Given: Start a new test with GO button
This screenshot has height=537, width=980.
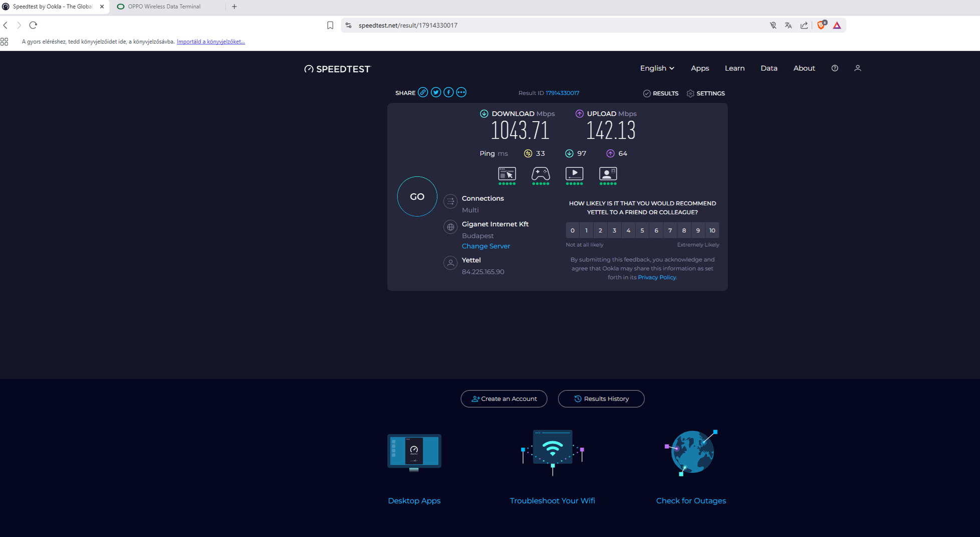Looking at the screenshot, I should point(417,196).
